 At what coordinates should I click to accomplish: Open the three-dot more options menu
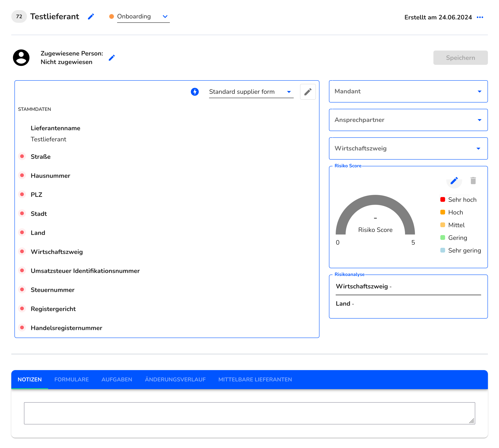(x=480, y=17)
